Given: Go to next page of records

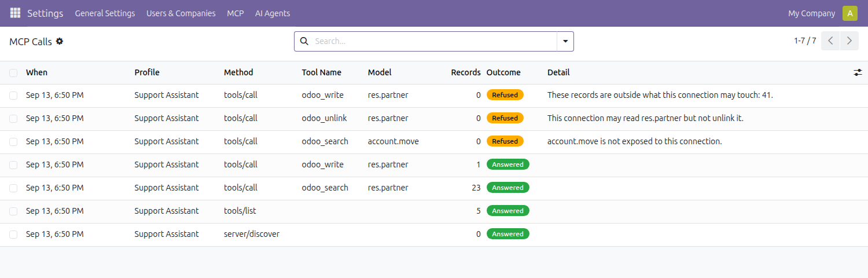Looking at the screenshot, I should coord(849,41).
